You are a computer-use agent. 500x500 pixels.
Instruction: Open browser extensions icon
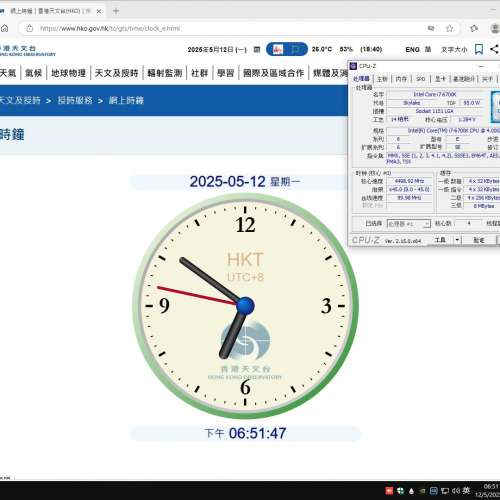(474, 28)
